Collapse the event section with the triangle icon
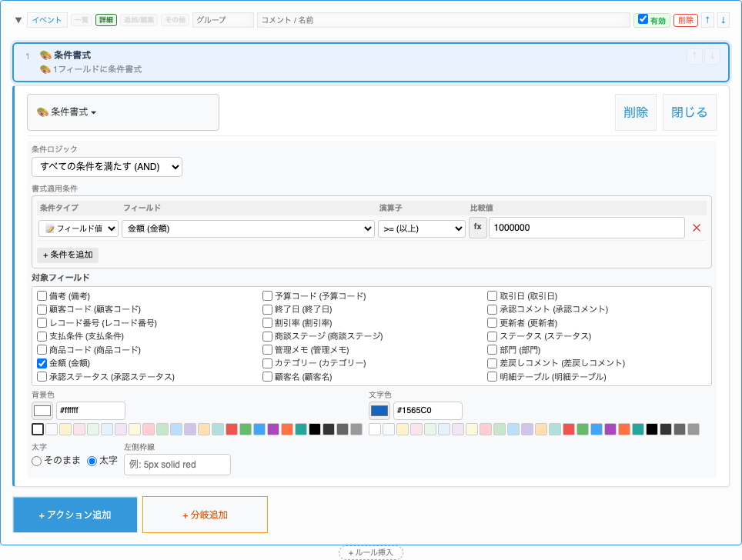Screen dimensions: 742x560 coord(18,20)
